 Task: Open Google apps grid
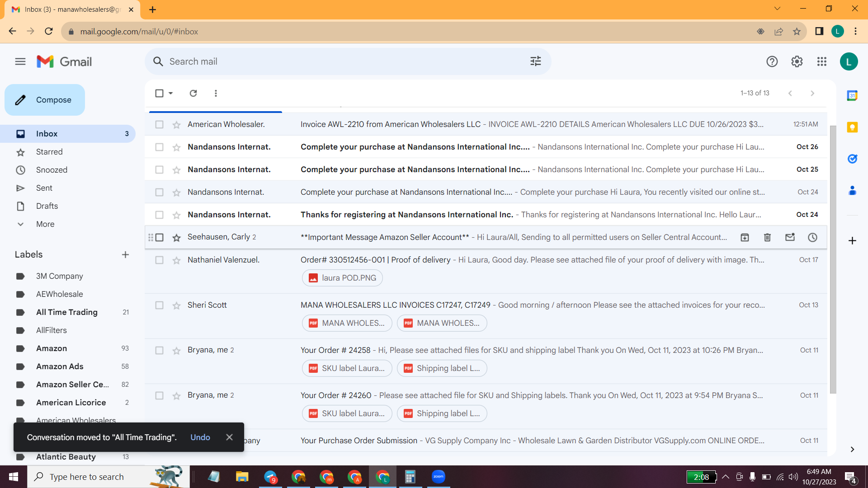pos(822,61)
